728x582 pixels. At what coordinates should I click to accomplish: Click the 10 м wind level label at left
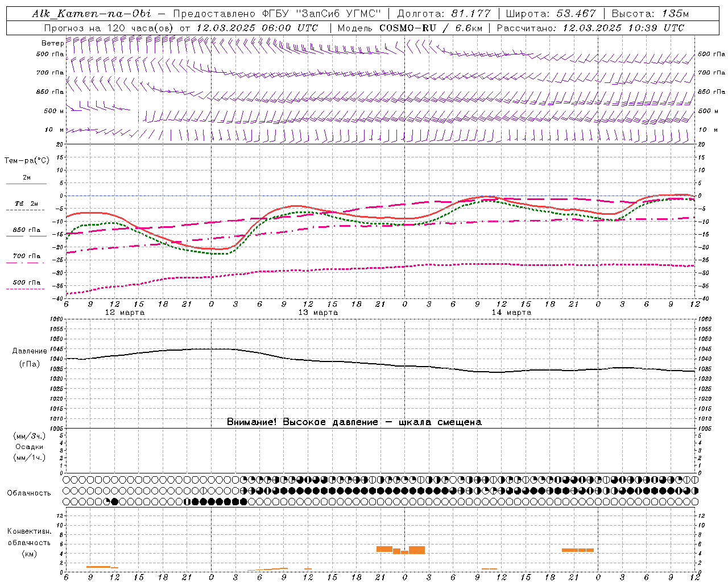click(55, 130)
